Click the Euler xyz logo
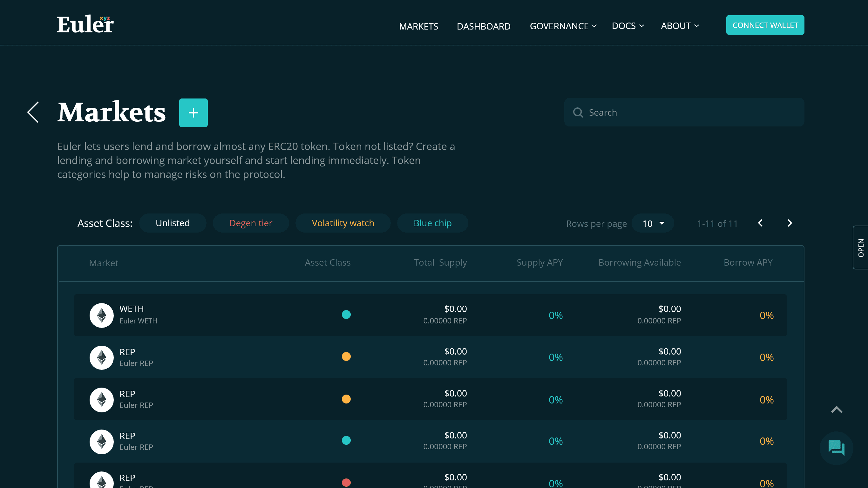 tap(85, 24)
